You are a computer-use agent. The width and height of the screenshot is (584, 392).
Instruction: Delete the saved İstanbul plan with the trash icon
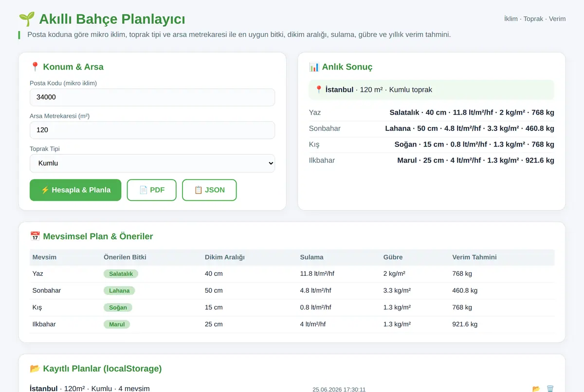pyautogui.click(x=550, y=389)
